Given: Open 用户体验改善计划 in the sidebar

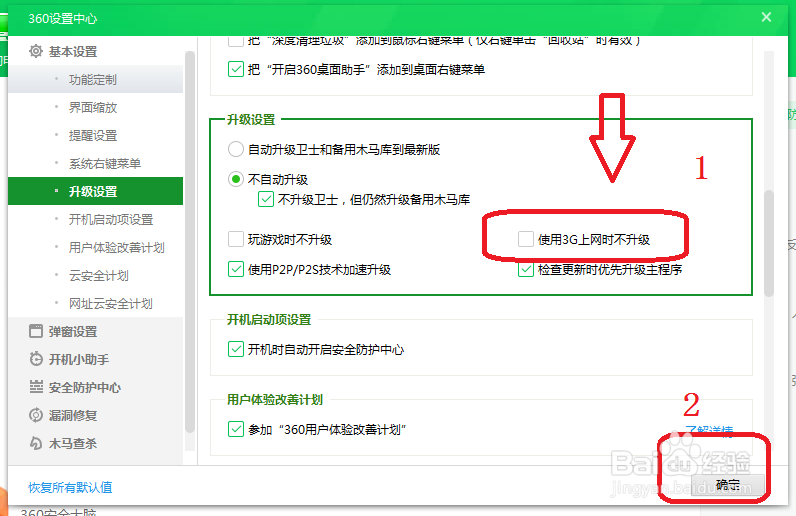Looking at the screenshot, I should coord(95,247).
